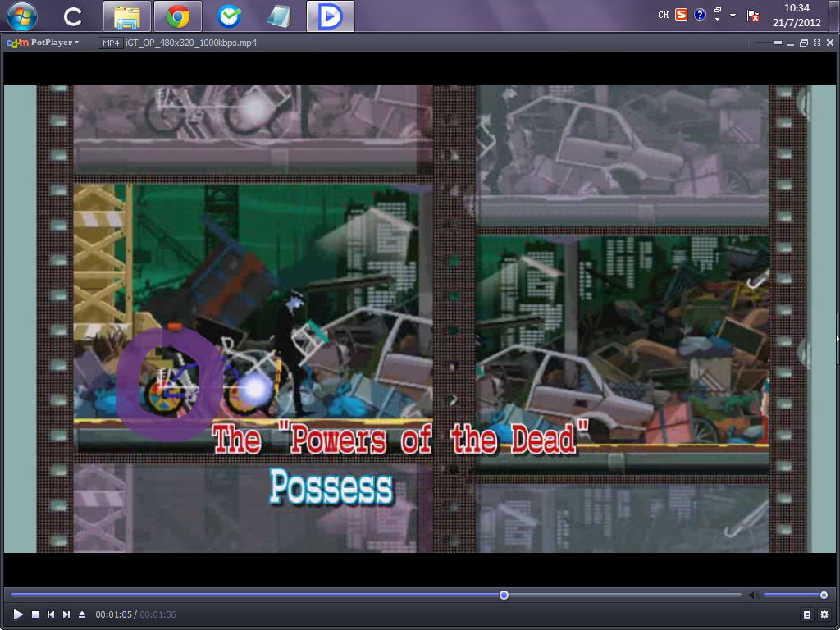Open the clock checkmark app in taskbar
The width and height of the screenshot is (840, 630).
[x=229, y=16]
